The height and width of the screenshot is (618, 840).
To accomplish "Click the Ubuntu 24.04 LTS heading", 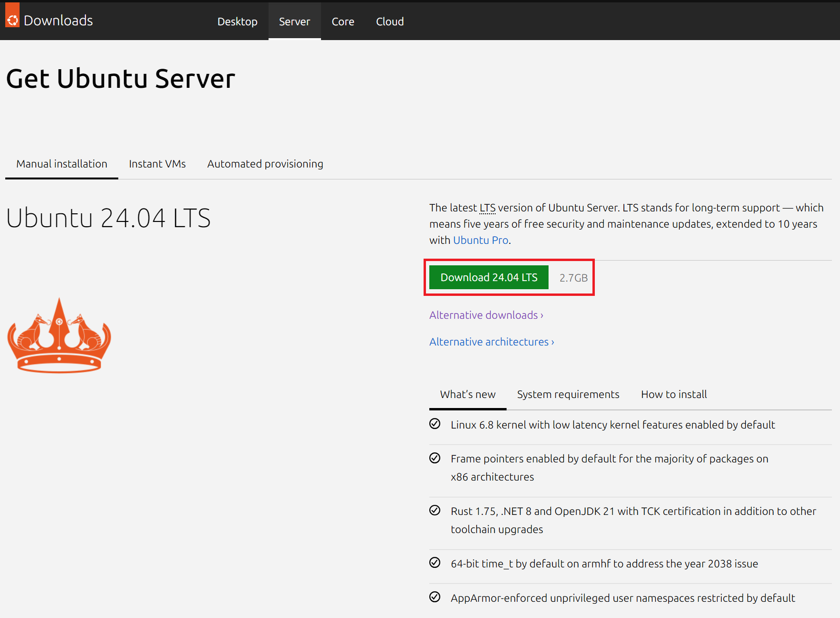I will tap(108, 218).
